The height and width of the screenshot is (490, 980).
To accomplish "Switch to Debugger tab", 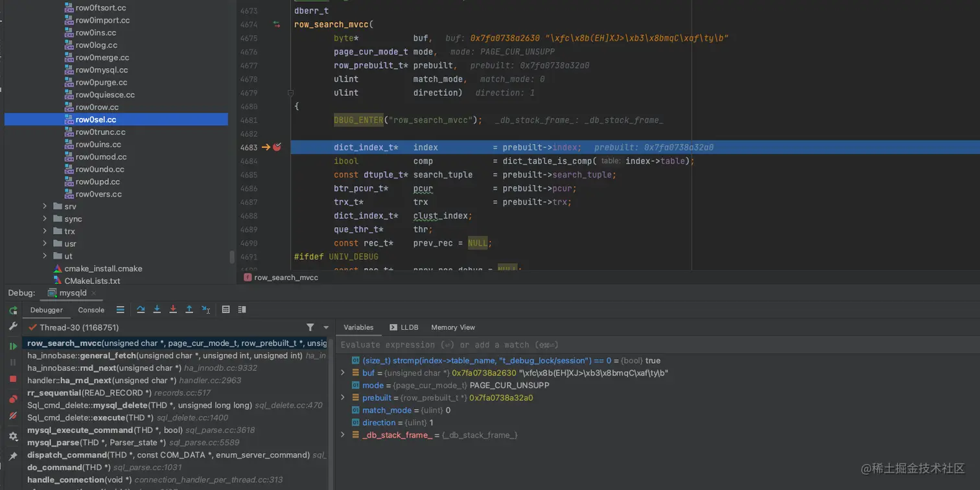I will (x=47, y=310).
